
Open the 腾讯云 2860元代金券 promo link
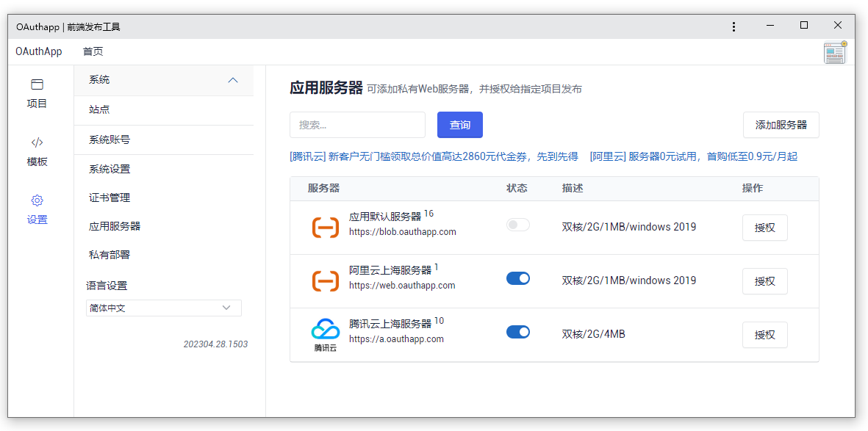(x=434, y=156)
